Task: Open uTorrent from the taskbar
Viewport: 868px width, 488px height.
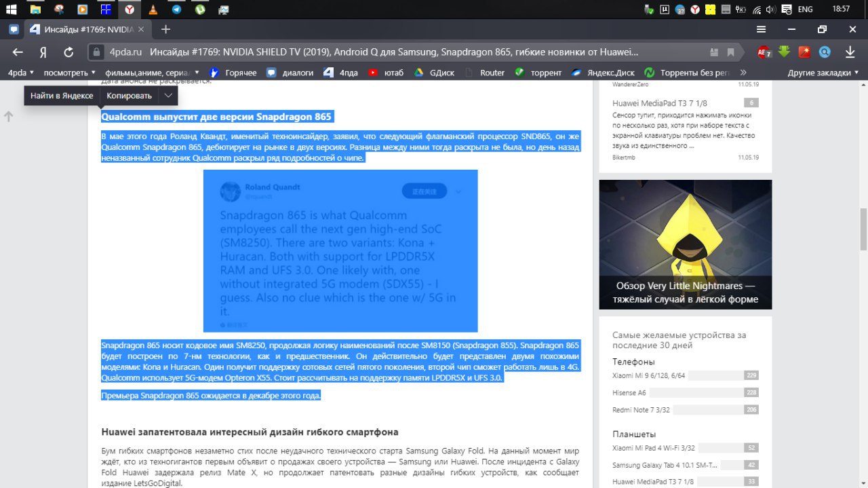Action: (200, 10)
